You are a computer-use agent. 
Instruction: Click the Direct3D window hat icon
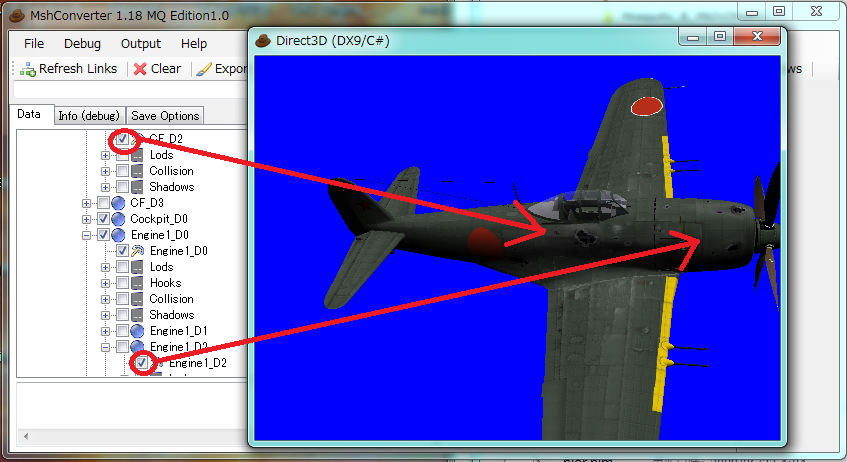[263, 41]
